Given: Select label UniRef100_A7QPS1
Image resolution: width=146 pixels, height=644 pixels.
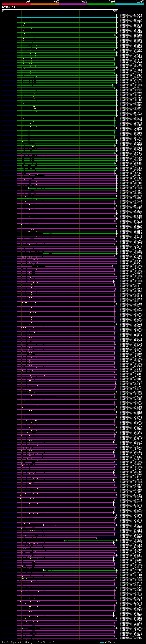Looking at the screenshot, I should [x=131, y=37].
